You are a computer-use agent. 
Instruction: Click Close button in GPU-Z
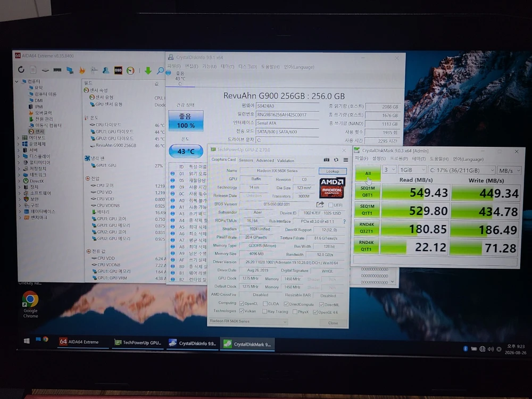click(x=333, y=323)
